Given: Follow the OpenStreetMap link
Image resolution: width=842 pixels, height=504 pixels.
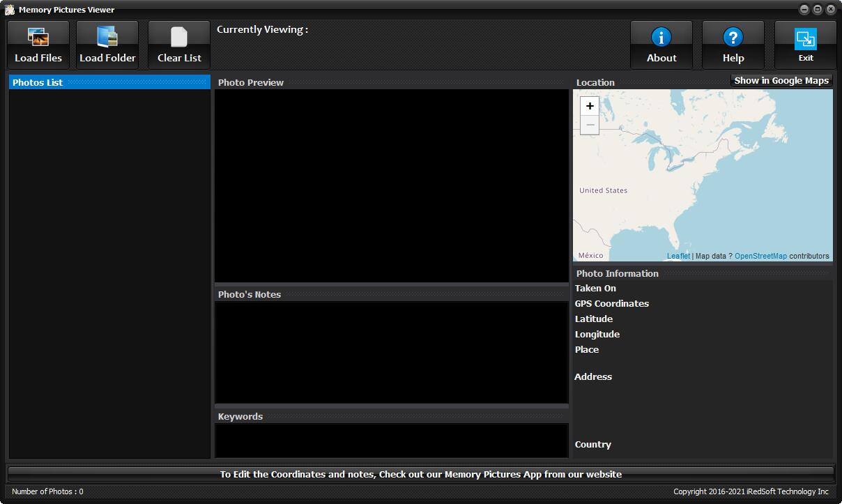Looking at the screenshot, I should [760, 256].
